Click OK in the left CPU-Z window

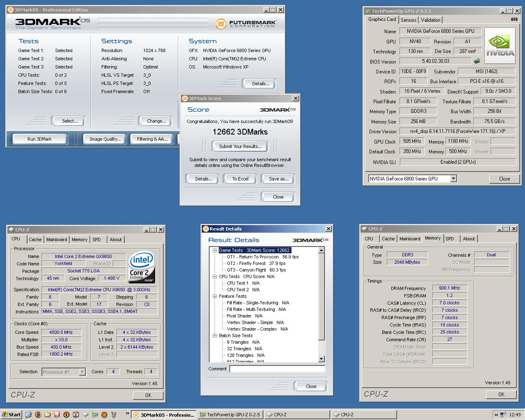(x=148, y=395)
